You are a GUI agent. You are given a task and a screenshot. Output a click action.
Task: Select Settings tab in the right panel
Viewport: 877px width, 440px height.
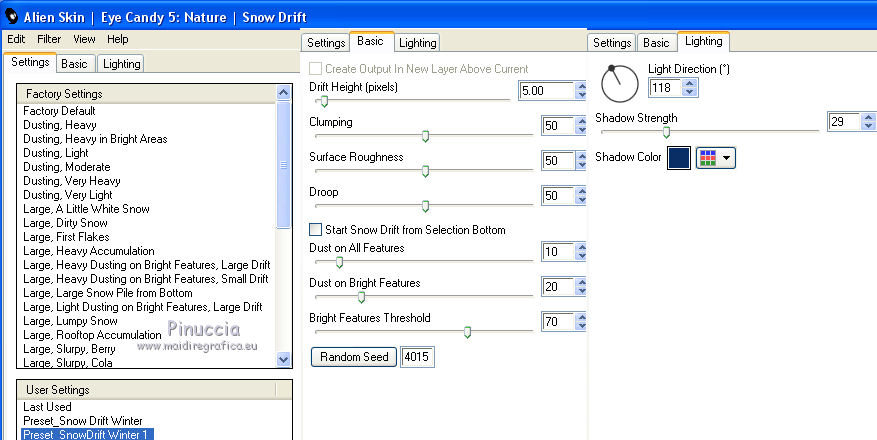(612, 42)
